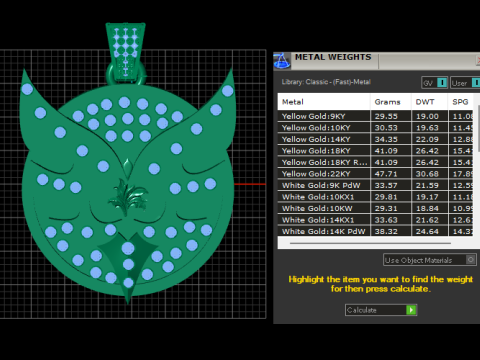Select the 'White Gold:14KX1' row

coord(375,220)
